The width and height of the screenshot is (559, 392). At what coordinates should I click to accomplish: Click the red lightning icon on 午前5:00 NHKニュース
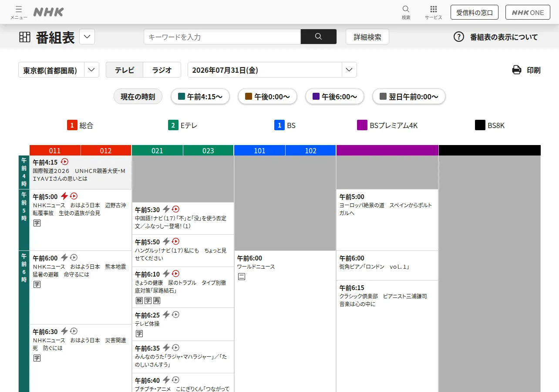pos(64,196)
